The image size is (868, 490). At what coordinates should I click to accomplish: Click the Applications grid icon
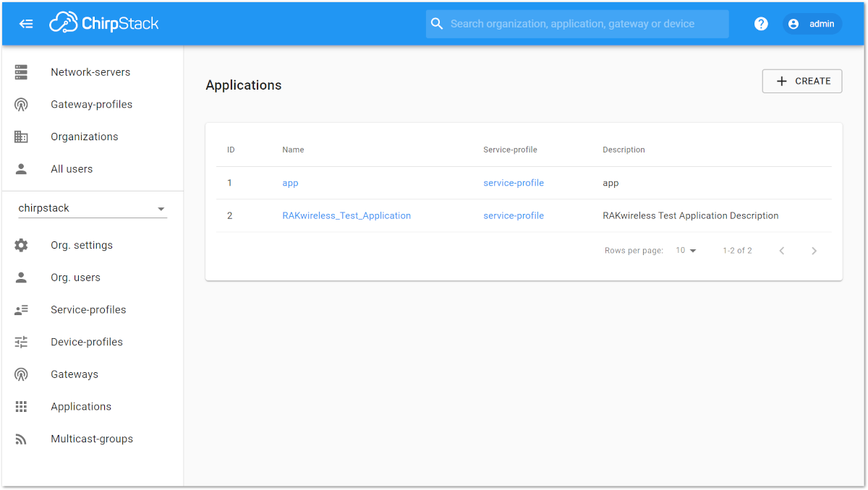point(21,407)
